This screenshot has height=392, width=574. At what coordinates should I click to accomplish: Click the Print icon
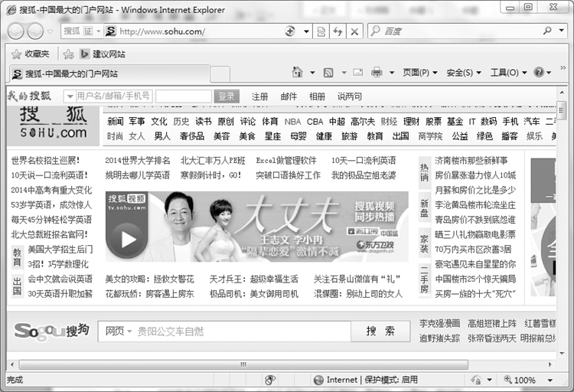pos(377,72)
